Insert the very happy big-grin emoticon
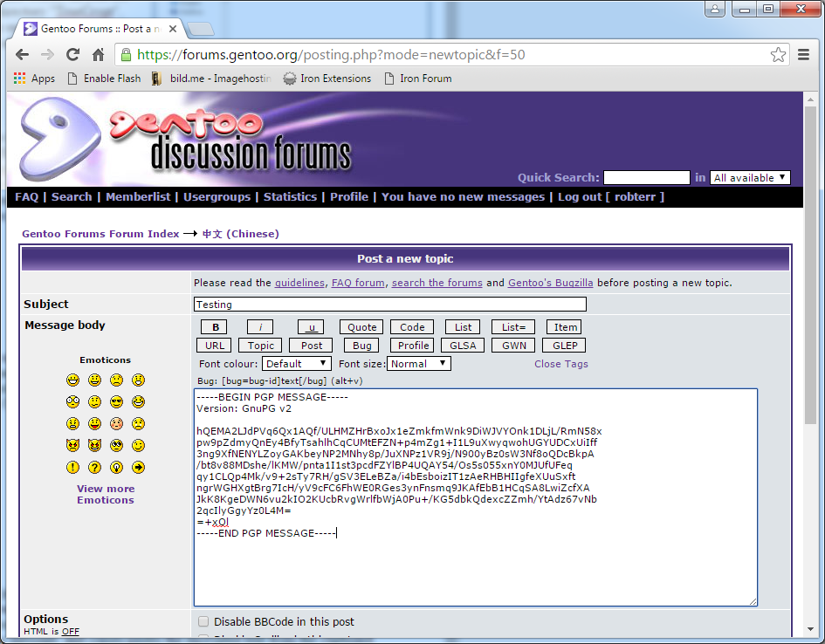This screenshot has width=825, height=644. (x=72, y=380)
